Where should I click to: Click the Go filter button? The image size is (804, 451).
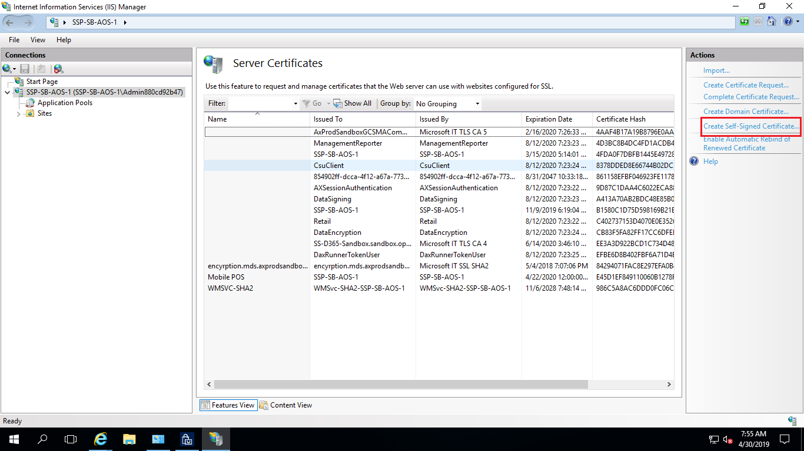[312, 104]
